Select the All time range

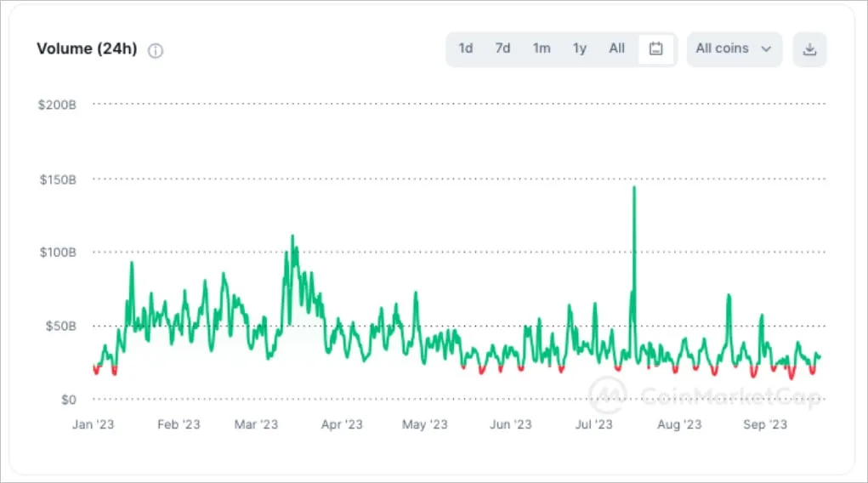point(616,48)
